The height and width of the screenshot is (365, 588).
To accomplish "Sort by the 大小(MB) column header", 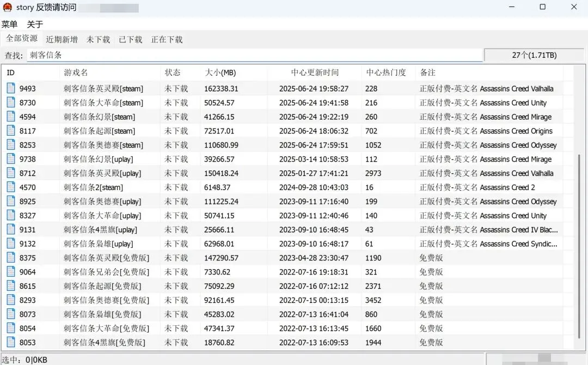I will tap(234, 72).
